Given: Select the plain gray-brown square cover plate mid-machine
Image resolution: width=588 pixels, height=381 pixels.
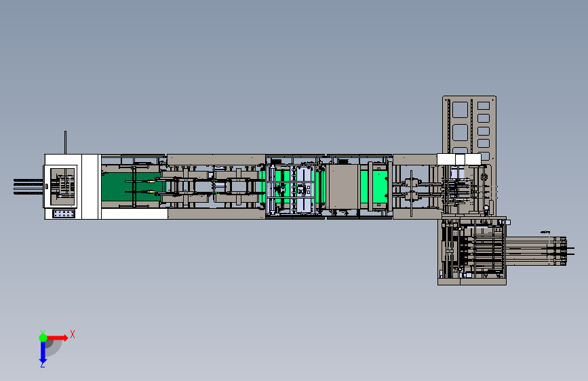Looking at the screenshot, I should coord(342,186).
